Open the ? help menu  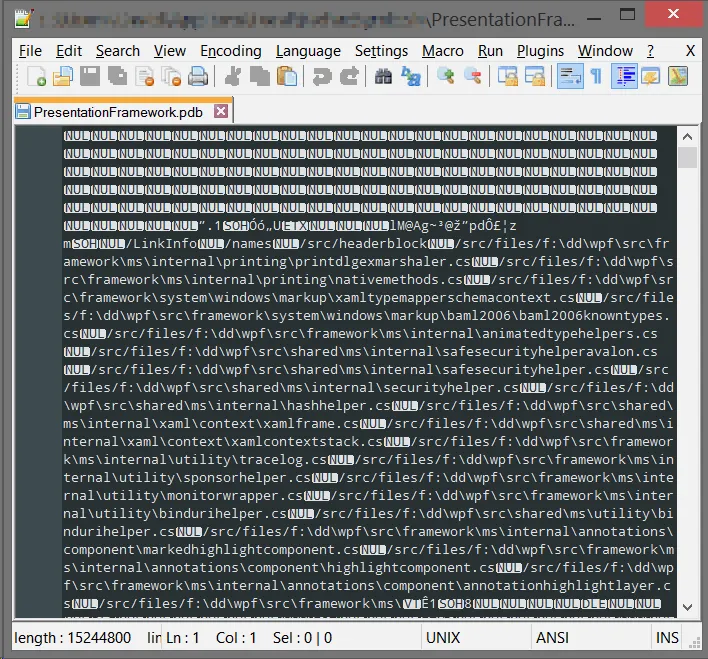click(x=650, y=51)
